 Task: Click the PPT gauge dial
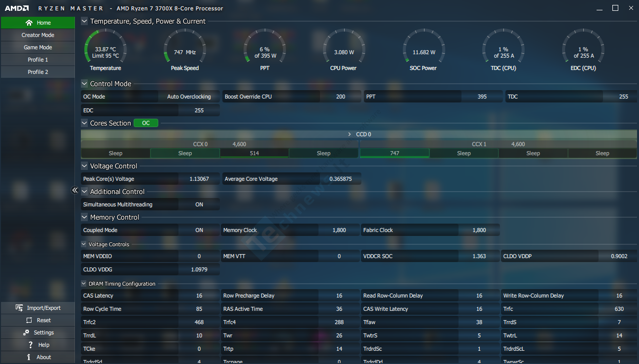tap(264, 47)
